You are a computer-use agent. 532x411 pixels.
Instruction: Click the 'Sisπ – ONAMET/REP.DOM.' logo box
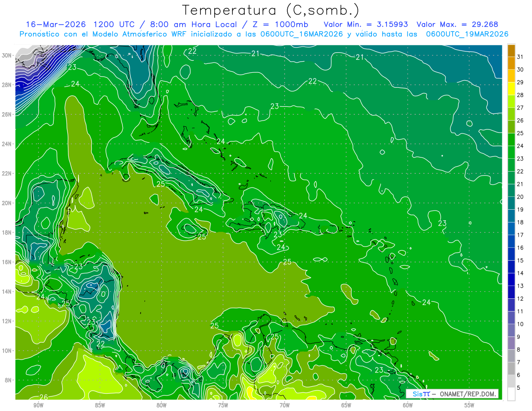453,394
